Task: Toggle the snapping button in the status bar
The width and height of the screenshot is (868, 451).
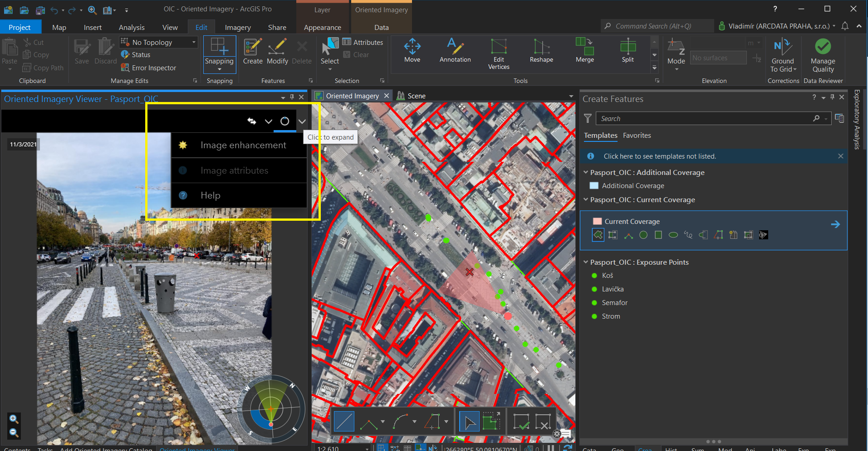Action: coord(382,448)
